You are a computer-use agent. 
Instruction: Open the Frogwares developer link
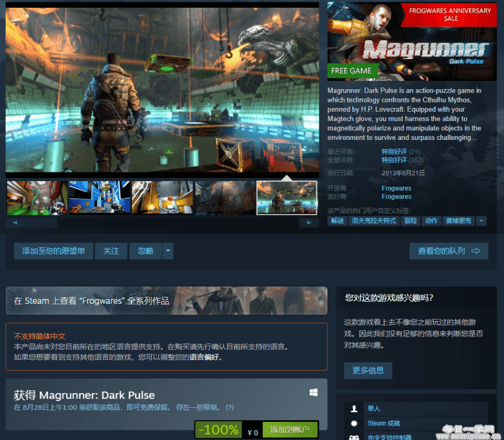[397, 188]
